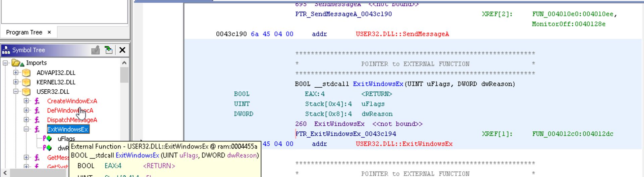The image size is (644, 177).
Task: Click bytes 6a 45 04 00 at 0043c190
Action: pos(272,34)
